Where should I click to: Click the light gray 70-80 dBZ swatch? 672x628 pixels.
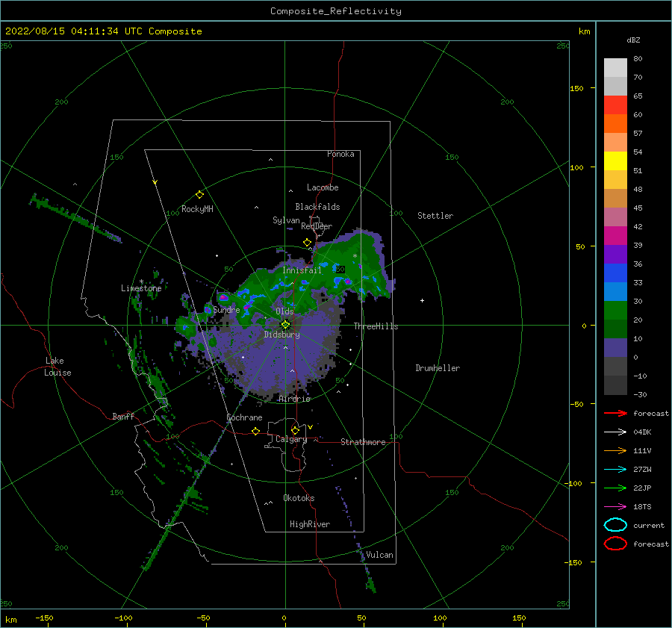point(615,68)
